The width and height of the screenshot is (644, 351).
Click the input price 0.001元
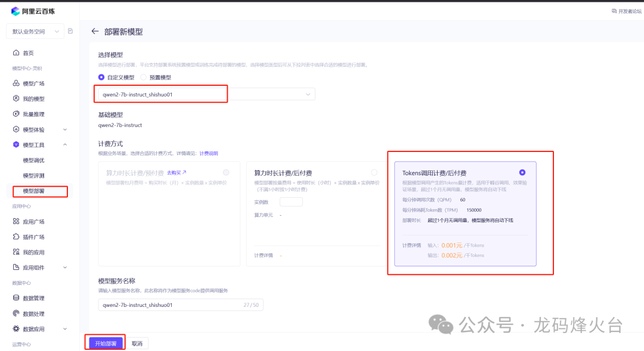pyautogui.click(x=452, y=245)
